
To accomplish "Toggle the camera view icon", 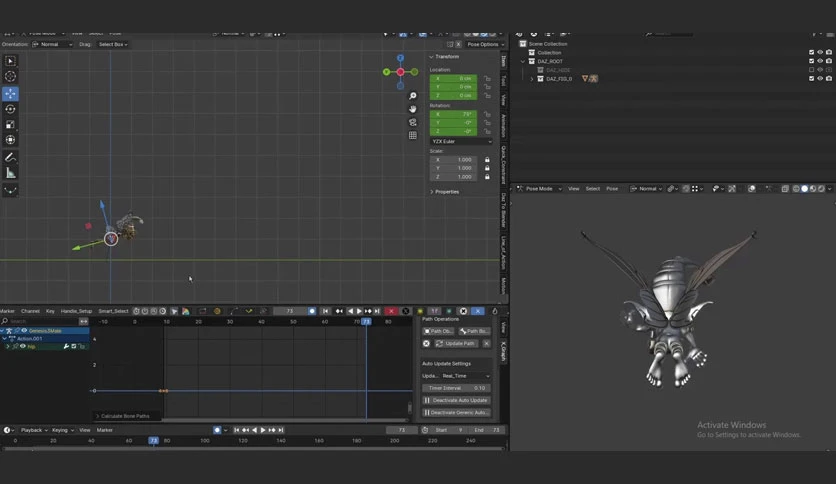I will point(413,122).
